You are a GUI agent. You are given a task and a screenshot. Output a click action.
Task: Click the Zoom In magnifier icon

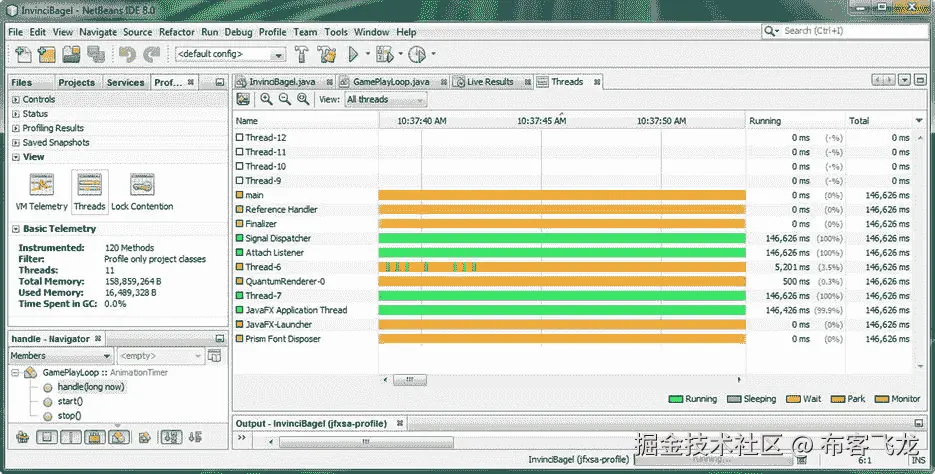point(266,100)
